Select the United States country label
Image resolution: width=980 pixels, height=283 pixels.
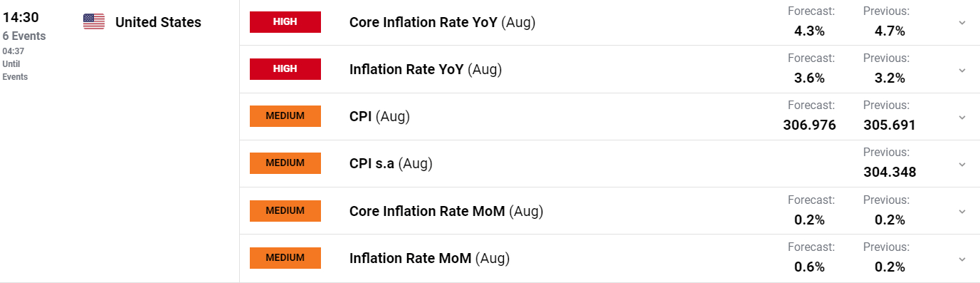pos(158,22)
